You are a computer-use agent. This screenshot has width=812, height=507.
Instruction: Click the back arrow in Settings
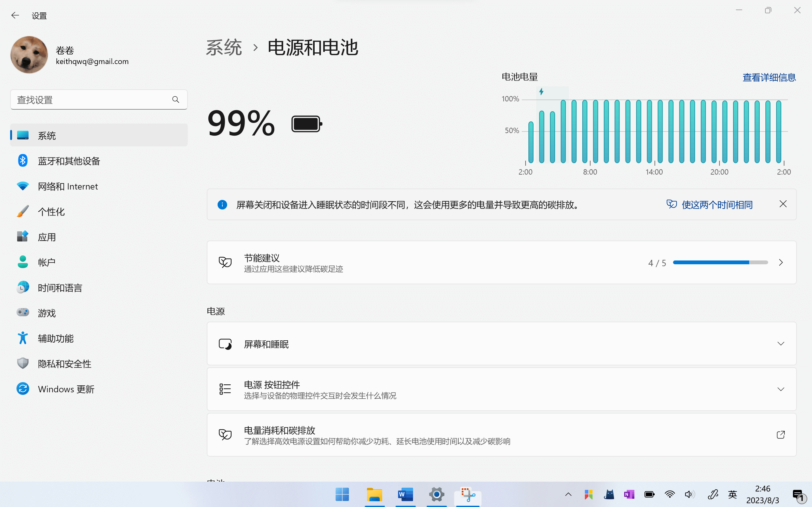coord(15,16)
